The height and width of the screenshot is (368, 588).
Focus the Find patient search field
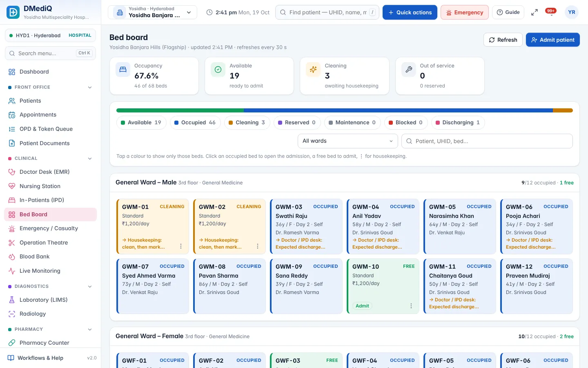327,12
